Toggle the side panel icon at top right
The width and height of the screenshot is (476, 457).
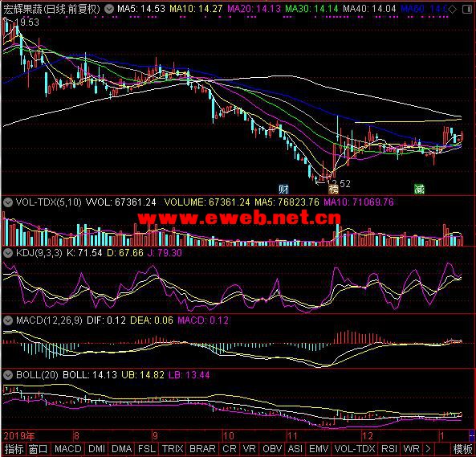click(x=467, y=10)
